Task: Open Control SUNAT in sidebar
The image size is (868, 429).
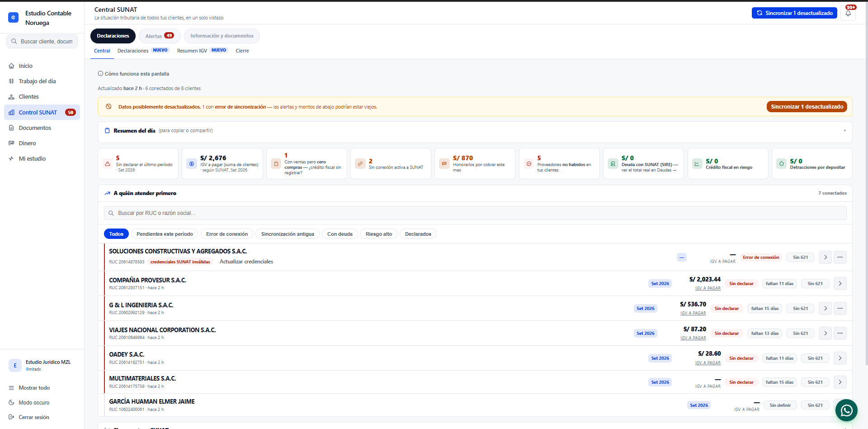Action: click(42, 113)
